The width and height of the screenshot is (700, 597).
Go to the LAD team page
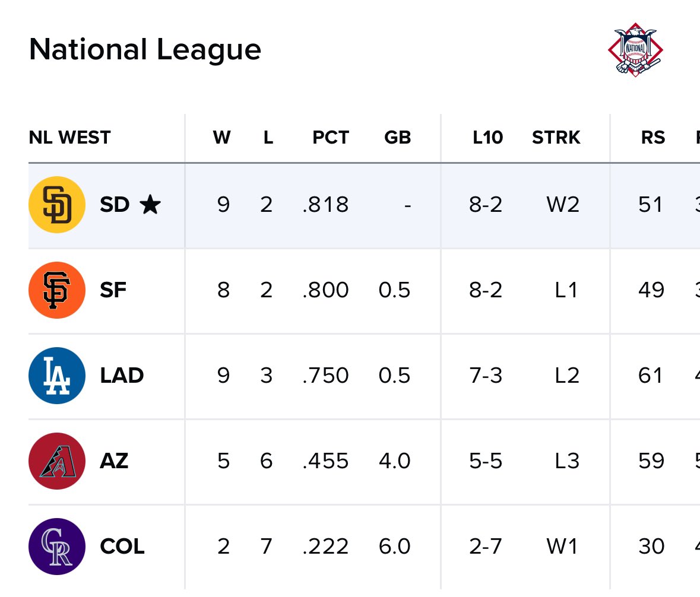122,376
